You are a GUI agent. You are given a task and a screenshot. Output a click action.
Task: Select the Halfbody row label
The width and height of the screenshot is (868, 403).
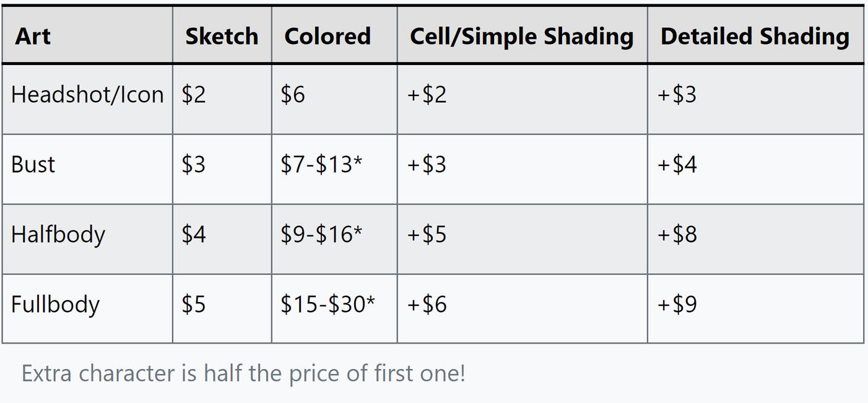click(58, 235)
